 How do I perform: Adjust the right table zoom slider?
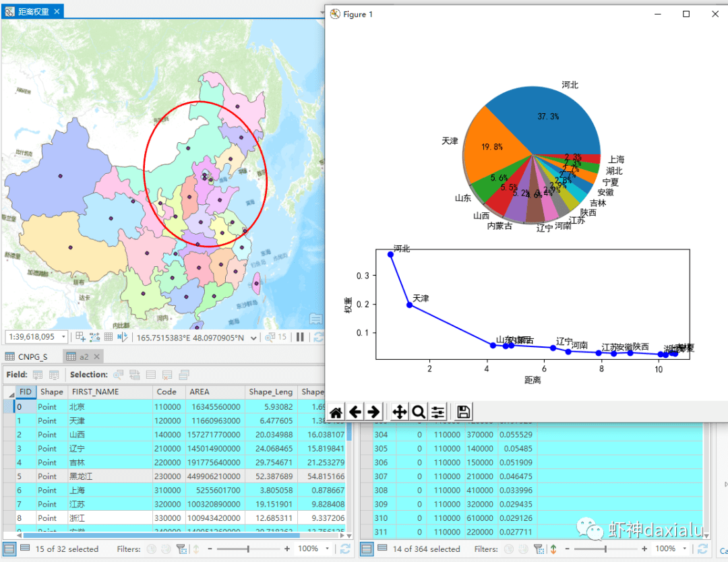click(605, 549)
